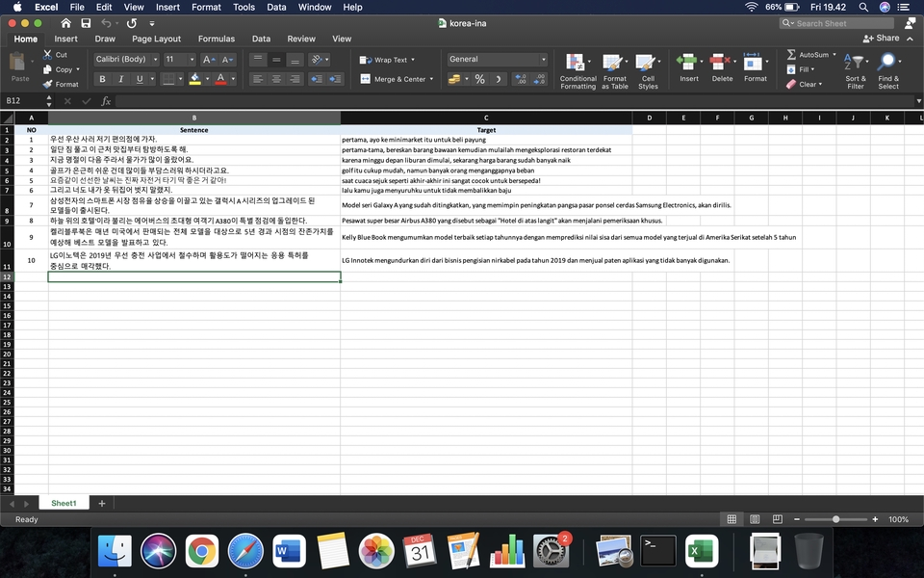
Task: Open the Wrap Text dropdown arrow
Action: (x=413, y=60)
